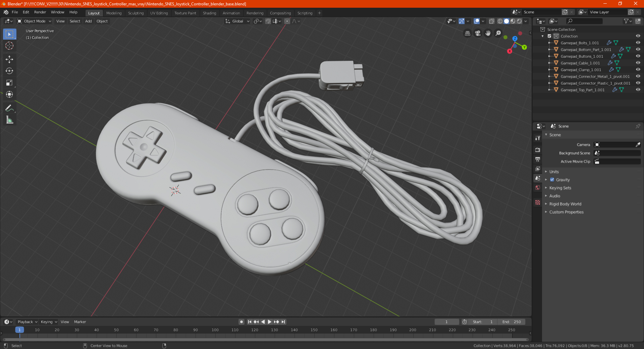Image resolution: width=644 pixels, height=349 pixels.
Task: Click the zoom view magnifier icon
Action: [x=498, y=33]
